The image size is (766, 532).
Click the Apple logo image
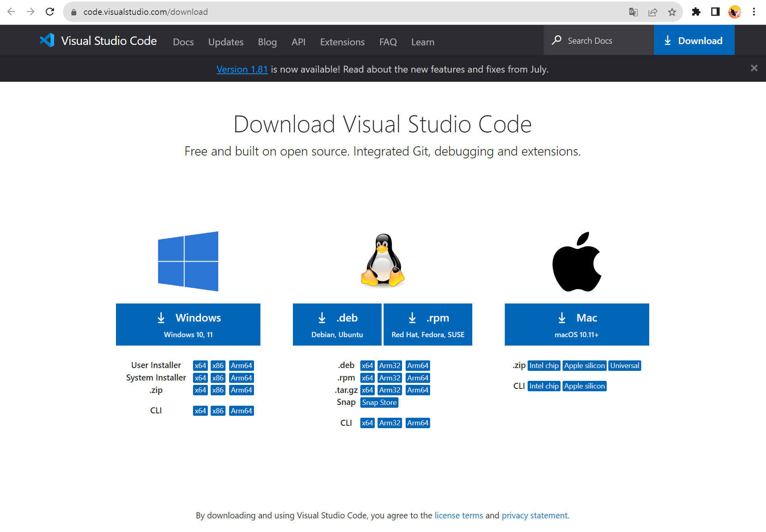577,261
